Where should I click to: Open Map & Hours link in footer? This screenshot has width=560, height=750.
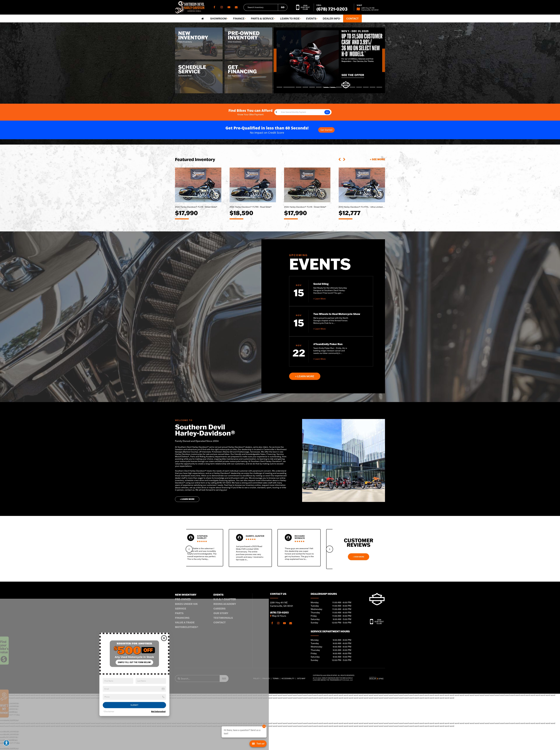click(278, 616)
